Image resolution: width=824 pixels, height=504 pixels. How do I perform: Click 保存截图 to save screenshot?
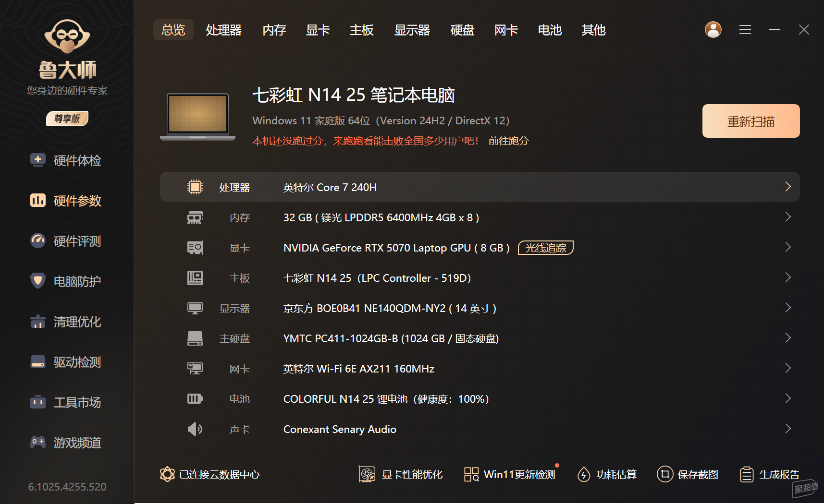pyautogui.click(x=688, y=474)
